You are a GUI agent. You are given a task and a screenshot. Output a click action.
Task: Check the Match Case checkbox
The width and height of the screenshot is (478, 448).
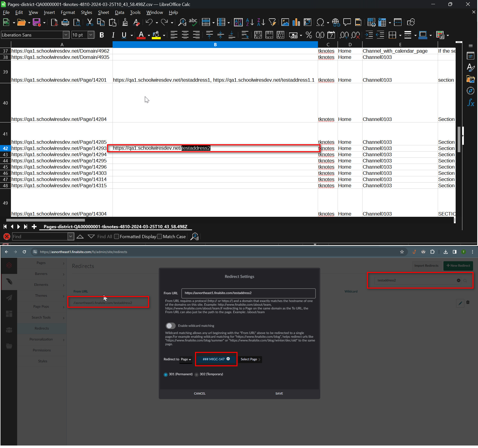[x=159, y=236]
